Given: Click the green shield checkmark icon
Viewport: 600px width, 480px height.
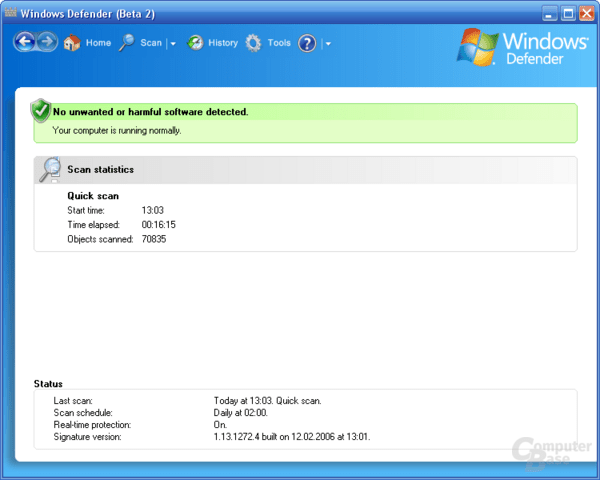Looking at the screenshot, I should pyautogui.click(x=41, y=111).
